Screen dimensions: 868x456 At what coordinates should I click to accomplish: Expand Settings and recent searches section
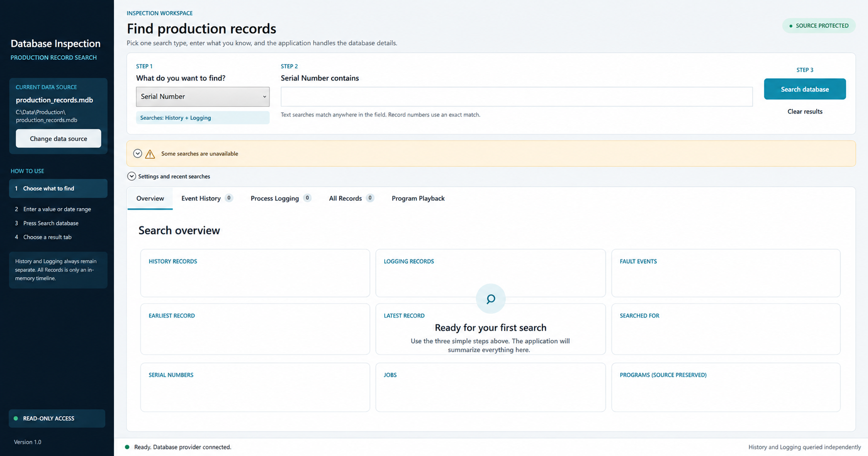131,176
